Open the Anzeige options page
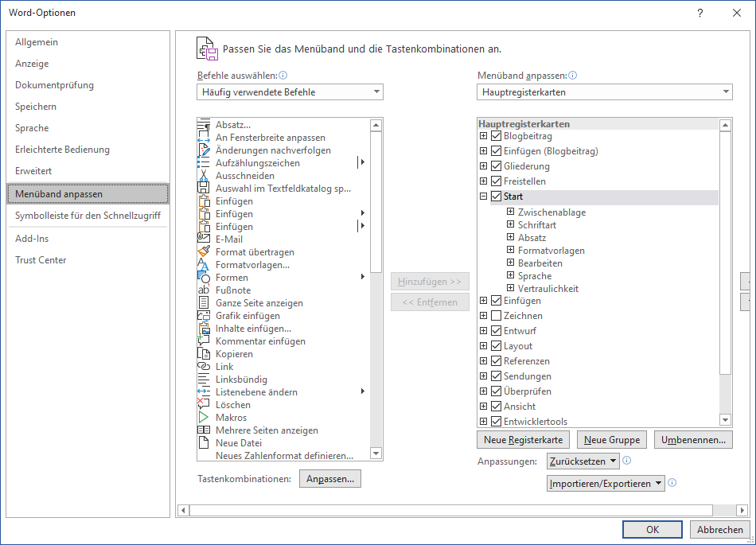Screen dimensions: 756x545 (88, 64)
